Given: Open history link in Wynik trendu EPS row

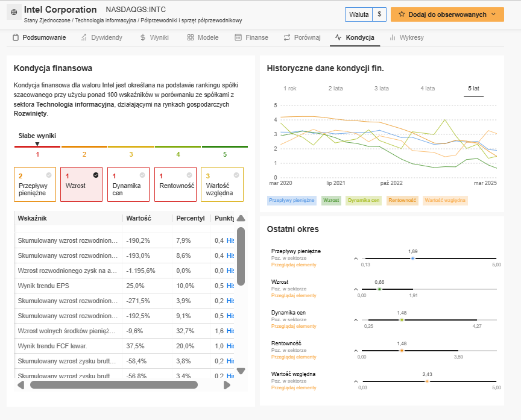Looking at the screenshot, I should 230,286.
